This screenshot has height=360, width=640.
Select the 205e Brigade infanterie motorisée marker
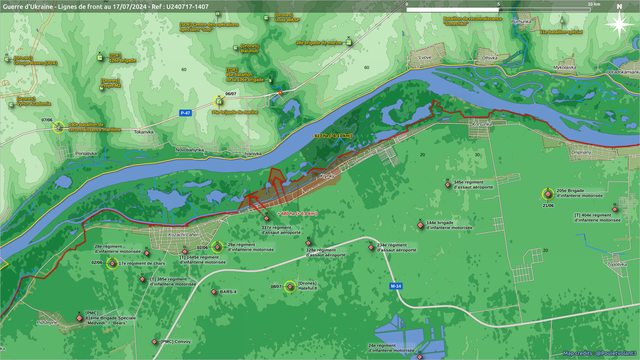[x=548, y=194]
